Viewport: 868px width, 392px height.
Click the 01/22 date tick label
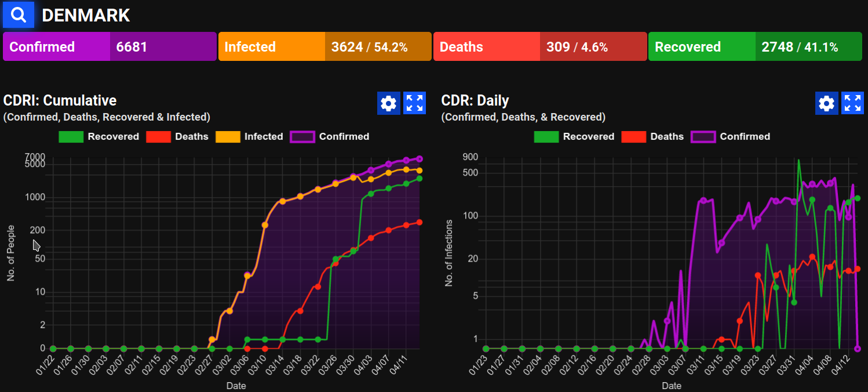click(44, 365)
